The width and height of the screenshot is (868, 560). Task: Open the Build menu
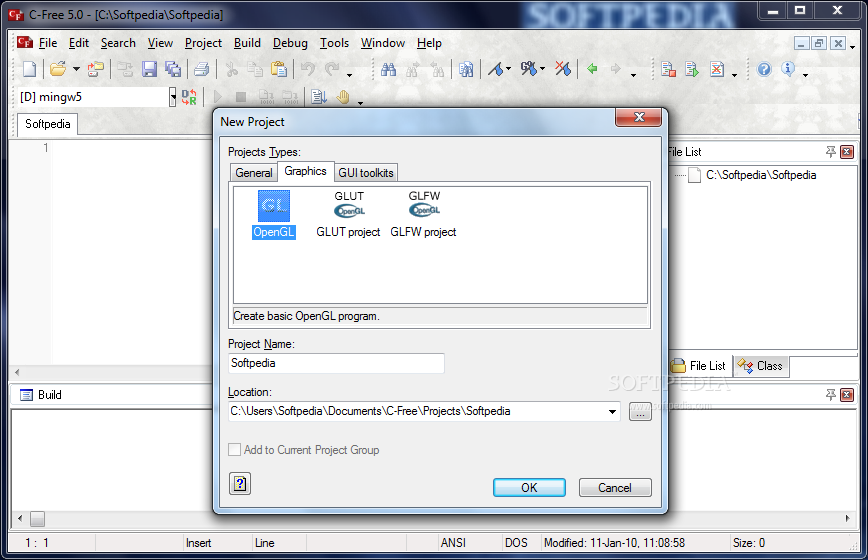click(247, 43)
